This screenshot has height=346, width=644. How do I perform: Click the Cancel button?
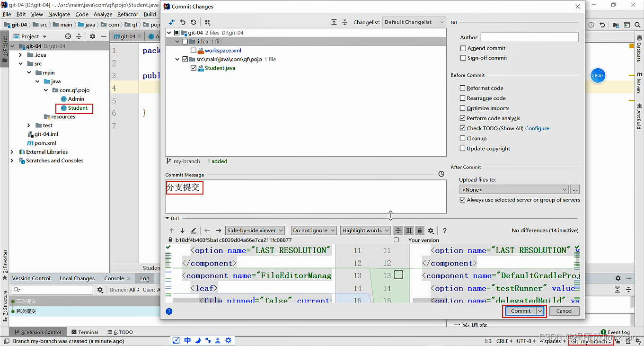[564, 311]
